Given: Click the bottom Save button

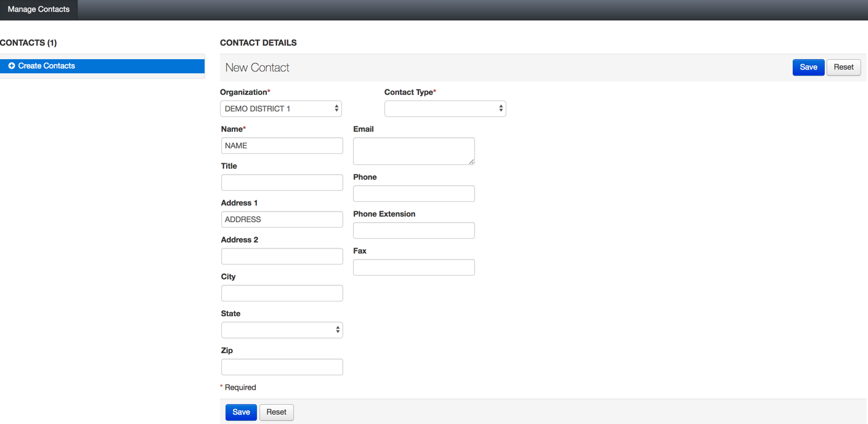Looking at the screenshot, I should click(241, 412).
